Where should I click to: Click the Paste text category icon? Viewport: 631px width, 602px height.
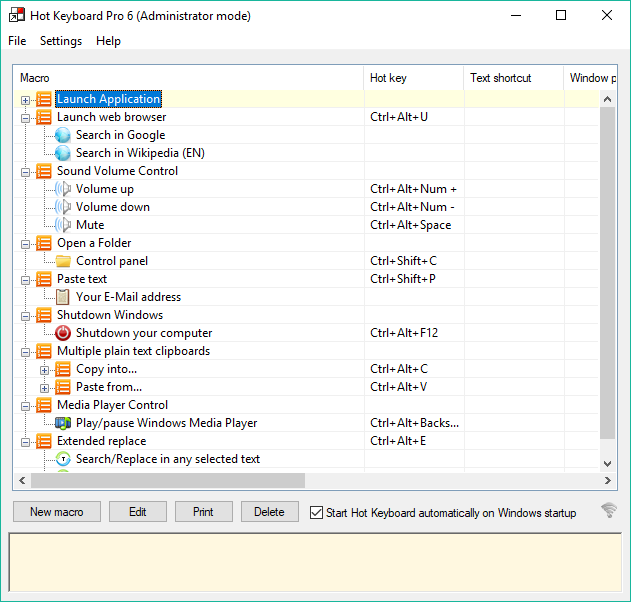point(44,279)
